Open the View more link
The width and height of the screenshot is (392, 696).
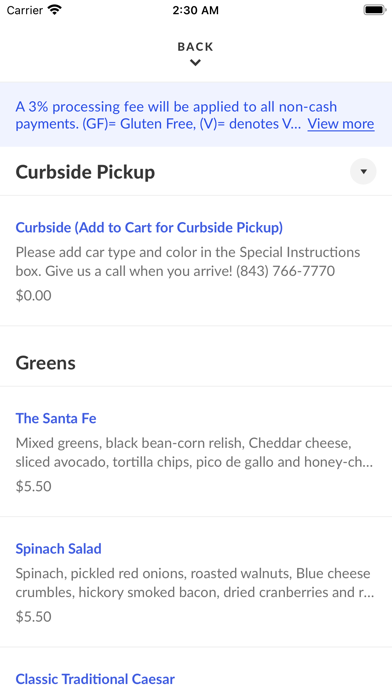tap(341, 123)
